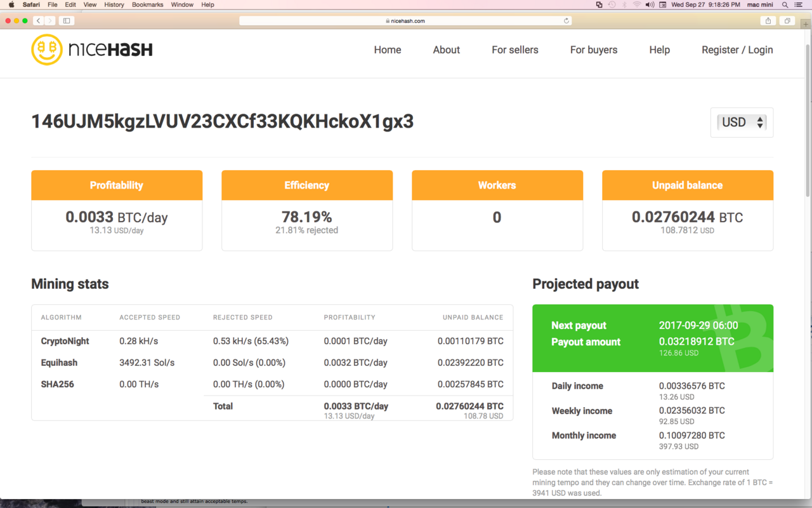Click the 0.53 kH/s (65.43%) rejected speed
Viewport: 812px width, 508px height.
251,341
